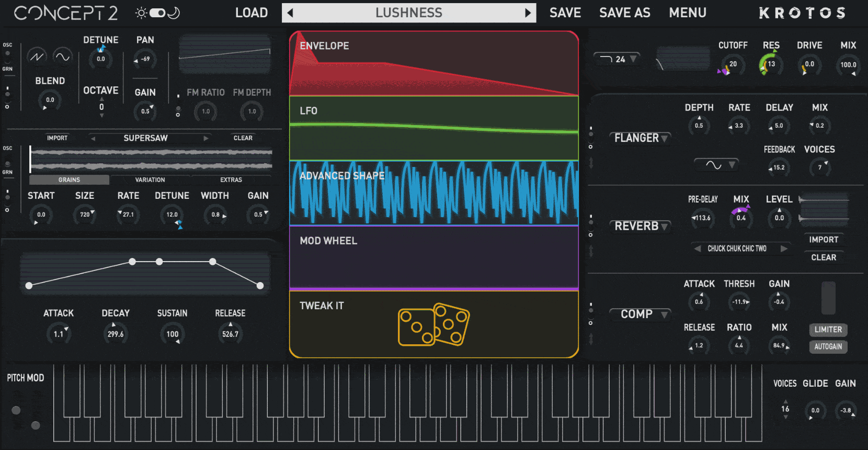Click the SAVE AS button
The image size is (868, 450).
coord(624,13)
